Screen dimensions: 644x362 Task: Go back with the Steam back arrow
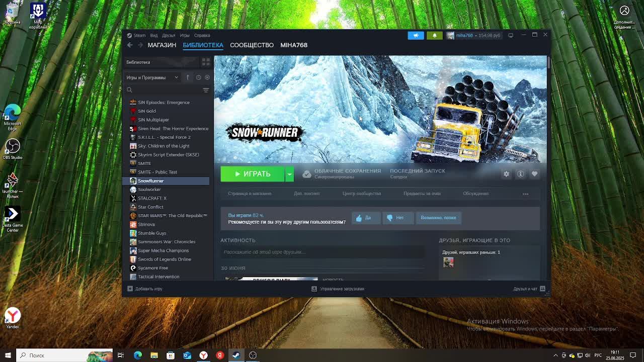(130, 45)
